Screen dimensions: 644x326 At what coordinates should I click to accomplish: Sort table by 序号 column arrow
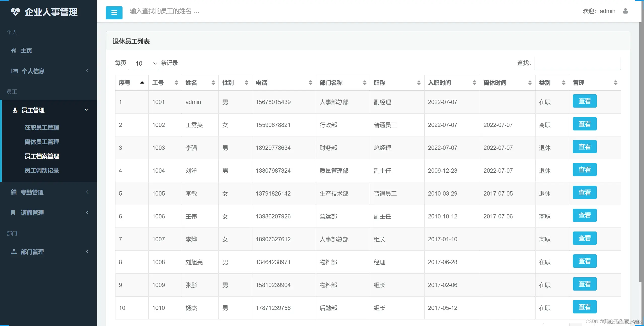click(142, 83)
